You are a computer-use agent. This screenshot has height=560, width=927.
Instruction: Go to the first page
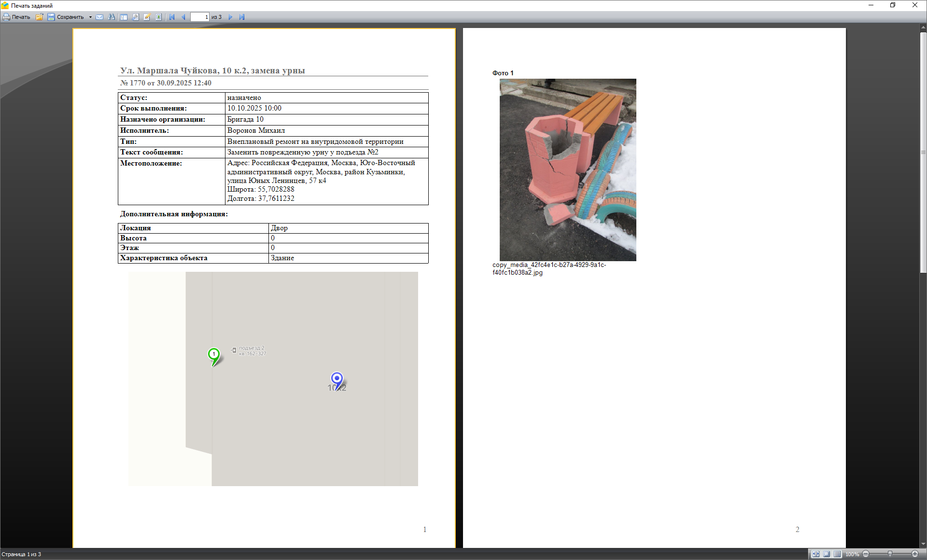coord(172,17)
